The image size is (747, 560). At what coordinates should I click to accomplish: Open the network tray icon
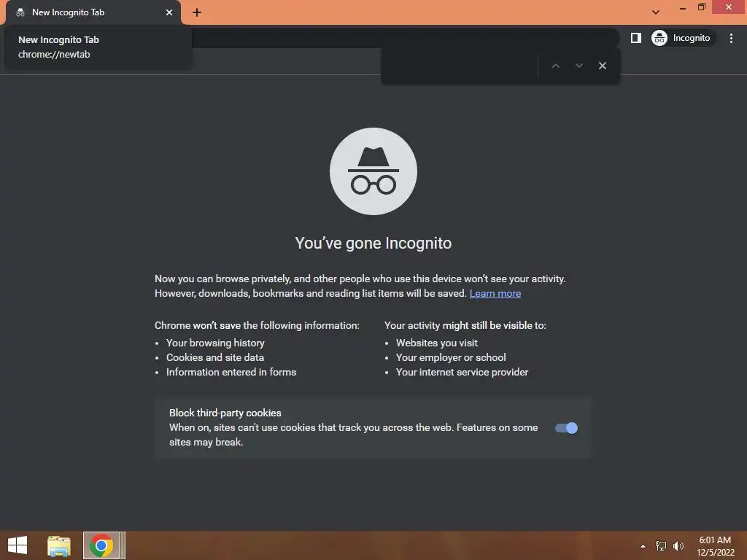(661, 546)
